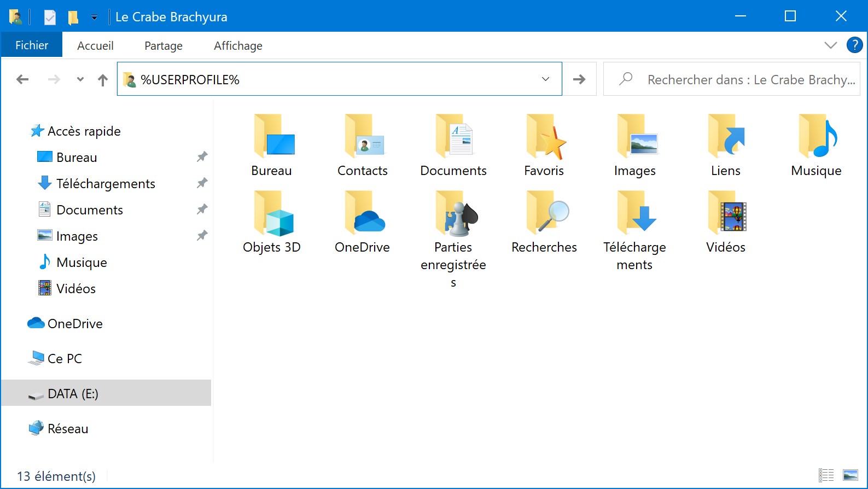The width and height of the screenshot is (868, 489).
Task: Unpin Téléchargements from quick access
Action: pyautogui.click(x=202, y=183)
